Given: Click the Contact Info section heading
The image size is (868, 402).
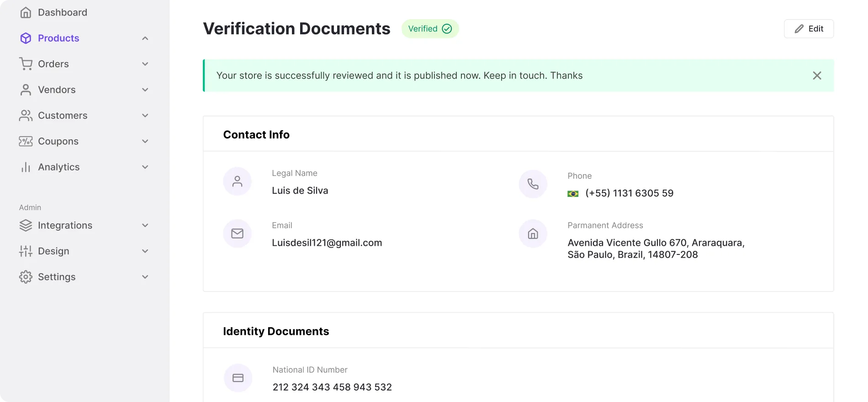Looking at the screenshot, I should coord(256,134).
